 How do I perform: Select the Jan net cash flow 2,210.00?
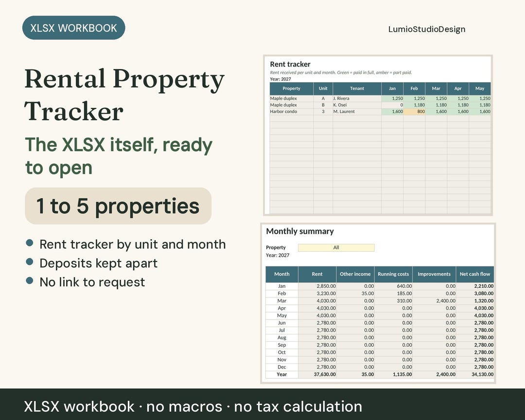[475, 286]
